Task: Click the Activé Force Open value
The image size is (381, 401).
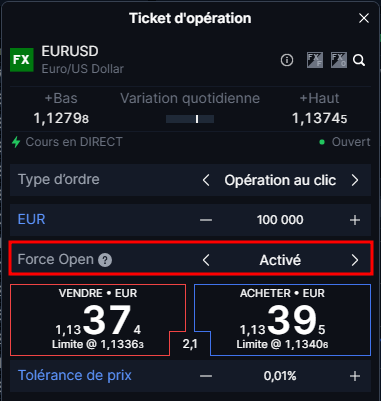Action: pyautogui.click(x=280, y=260)
